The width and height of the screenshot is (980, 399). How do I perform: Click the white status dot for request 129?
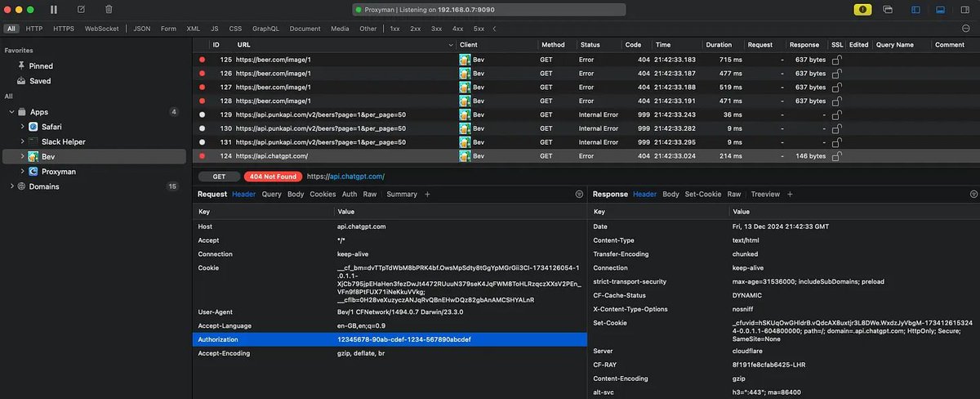click(202, 114)
